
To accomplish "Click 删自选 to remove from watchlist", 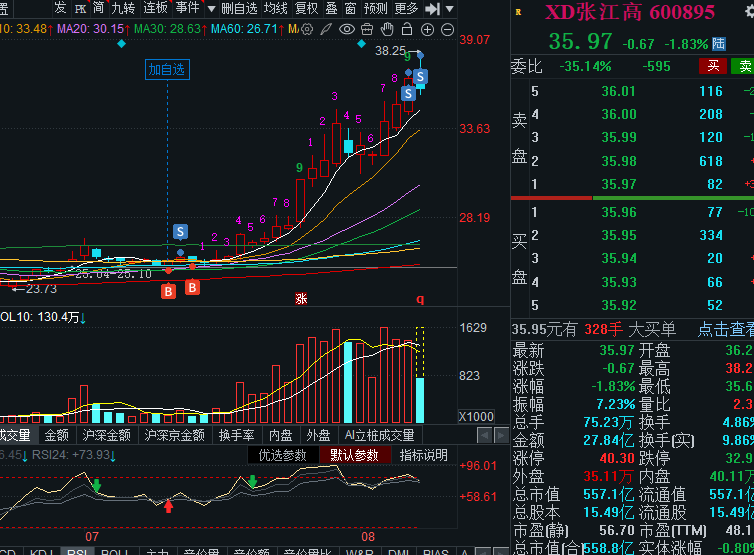I will [x=239, y=8].
